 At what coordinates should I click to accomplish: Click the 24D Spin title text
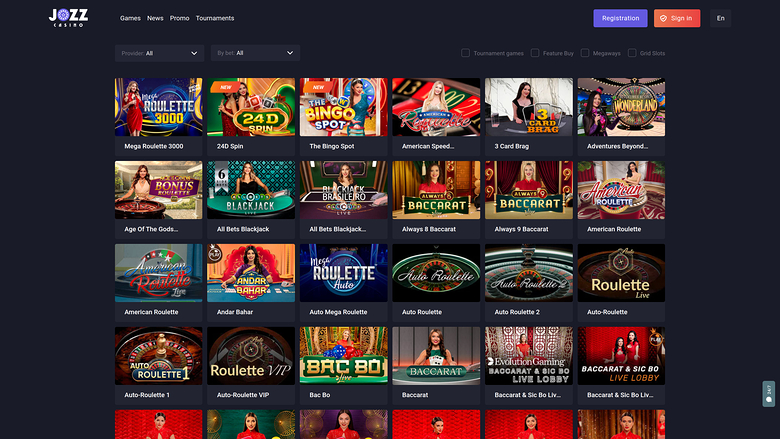[x=230, y=146]
